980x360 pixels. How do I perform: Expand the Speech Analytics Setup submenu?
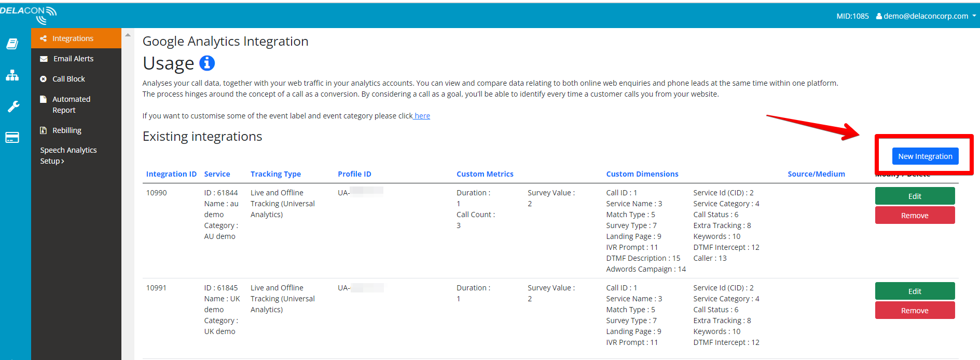pos(68,155)
